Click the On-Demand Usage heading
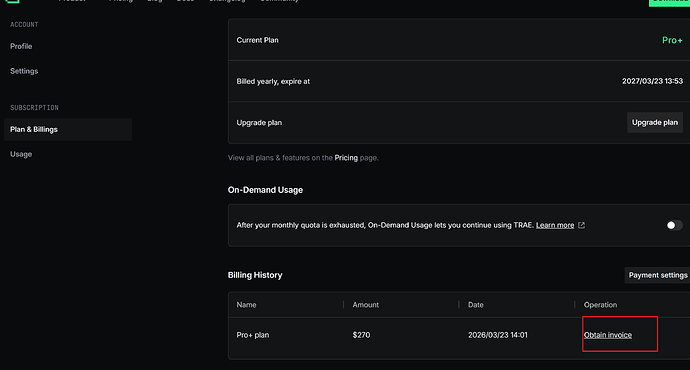This screenshot has width=690, height=370. coord(265,190)
